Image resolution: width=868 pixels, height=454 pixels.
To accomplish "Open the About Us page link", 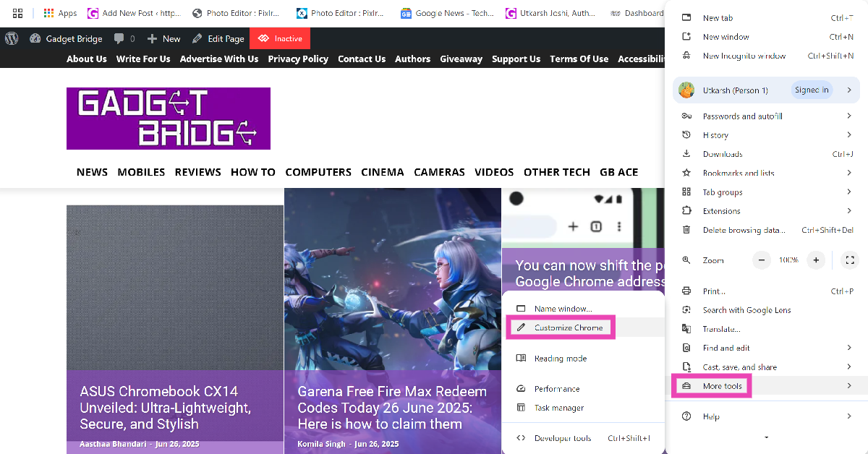I will point(87,59).
